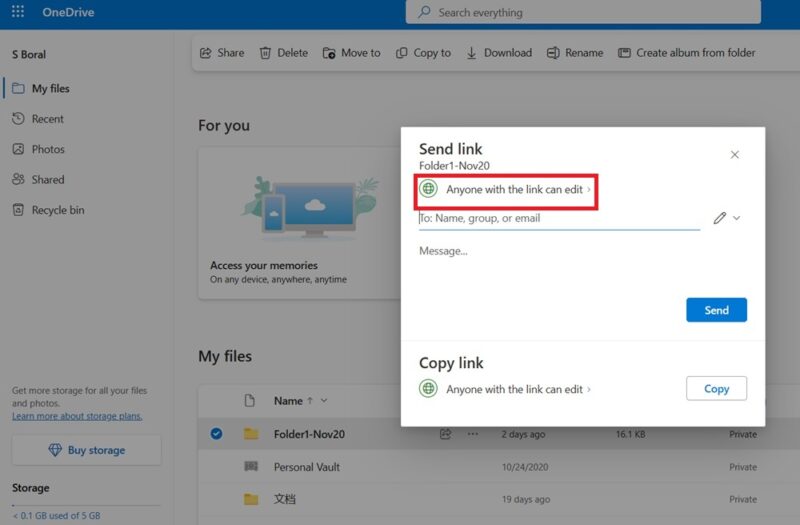Click the Send button
This screenshot has width=800, height=525.
pyautogui.click(x=716, y=310)
